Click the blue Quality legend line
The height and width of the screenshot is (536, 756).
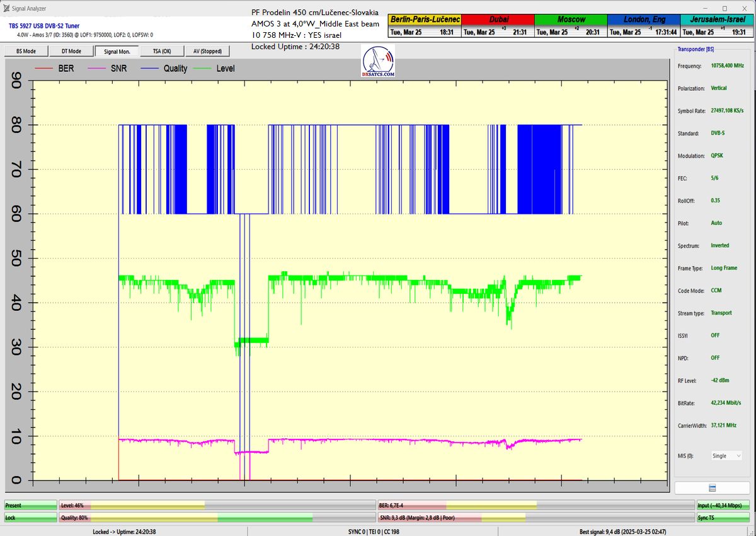coord(149,68)
